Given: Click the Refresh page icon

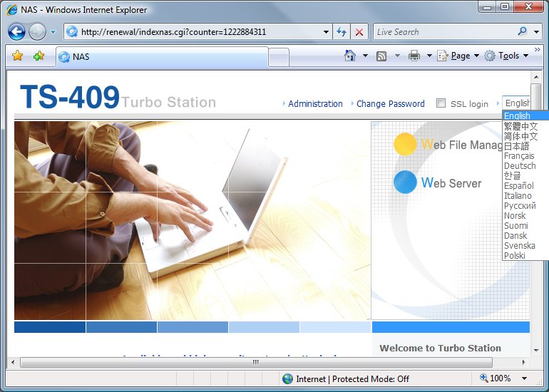Looking at the screenshot, I should pos(342,32).
